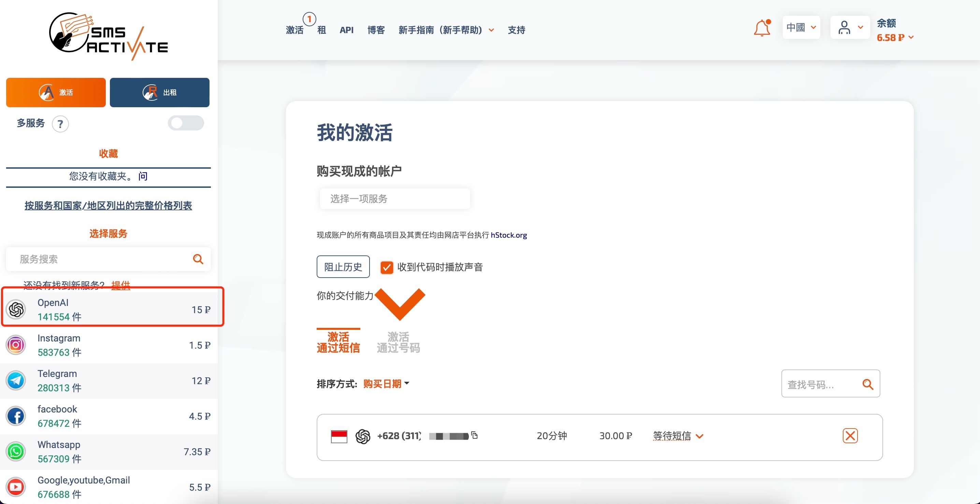Open the API menu item
Image resolution: width=980 pixels, height=504 pixels.
pos(346,30)
